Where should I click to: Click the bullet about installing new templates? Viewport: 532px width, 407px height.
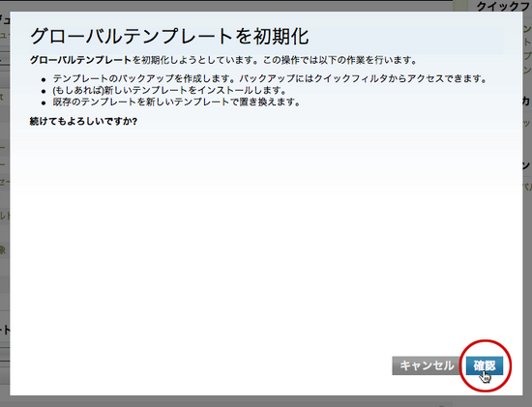[169, 90]
